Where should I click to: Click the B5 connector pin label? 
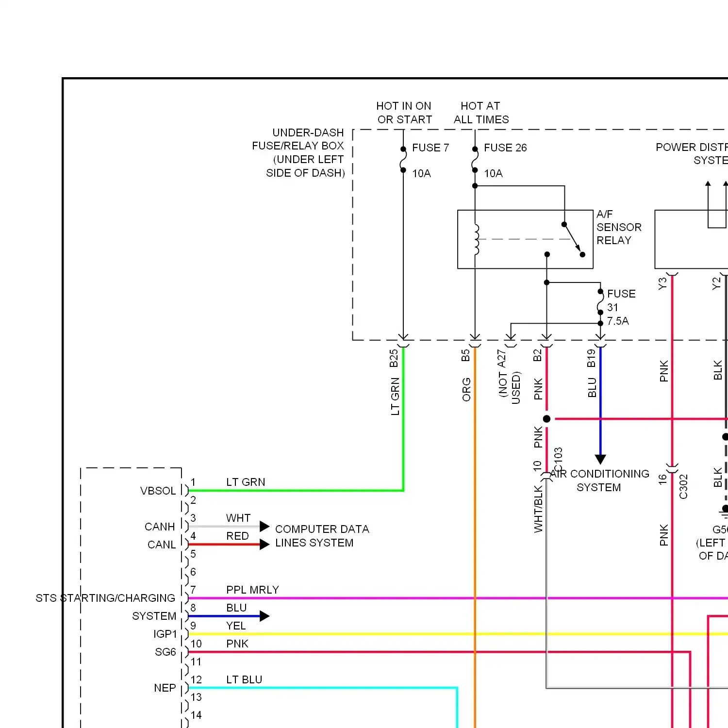coord(465,356)
